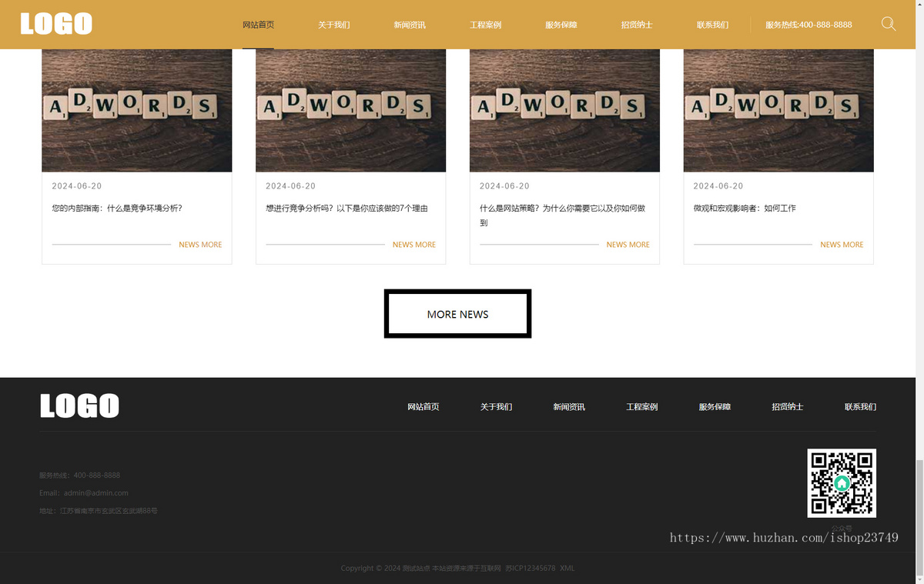Click footer link 招贤纳士
The image size is (924, 584).
coord(788,406)
